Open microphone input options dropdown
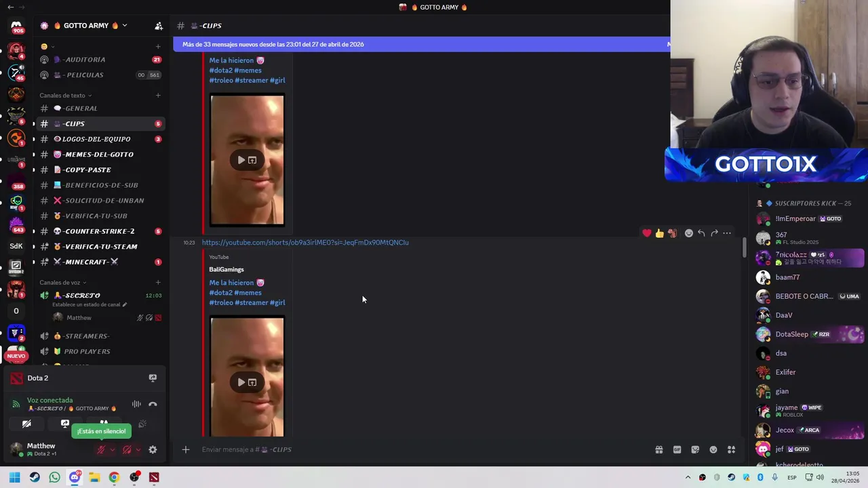868x488 pixels. 113,449
